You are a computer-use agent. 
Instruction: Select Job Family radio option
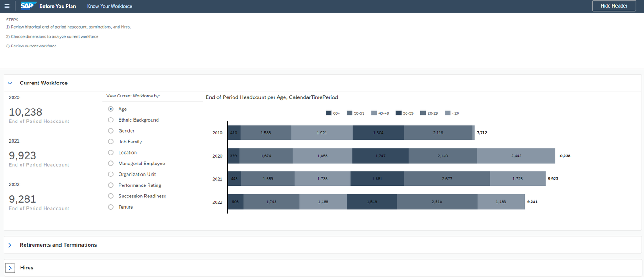point(110,142)
